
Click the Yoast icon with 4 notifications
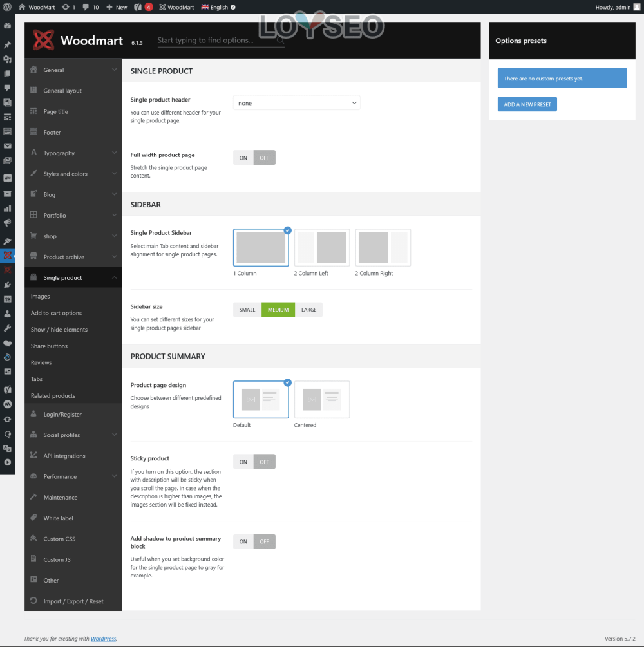point(143,7)
